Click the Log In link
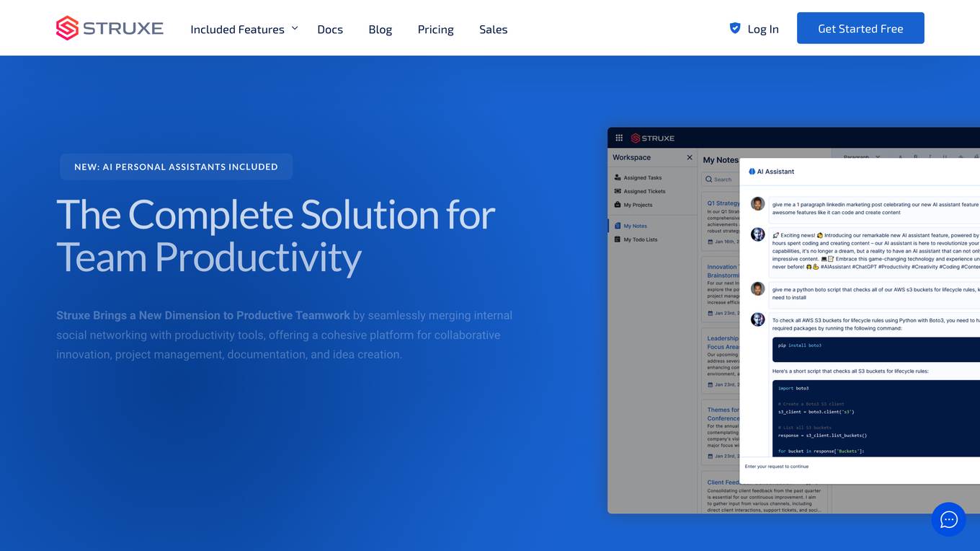This screenshot has height=551, width=980. click(763, 30)
